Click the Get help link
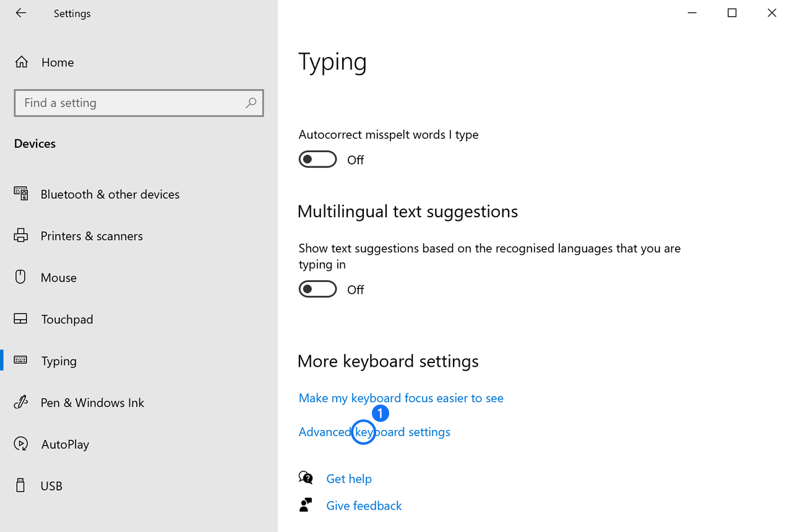792x532 pixels. click(x=349, y=479)
